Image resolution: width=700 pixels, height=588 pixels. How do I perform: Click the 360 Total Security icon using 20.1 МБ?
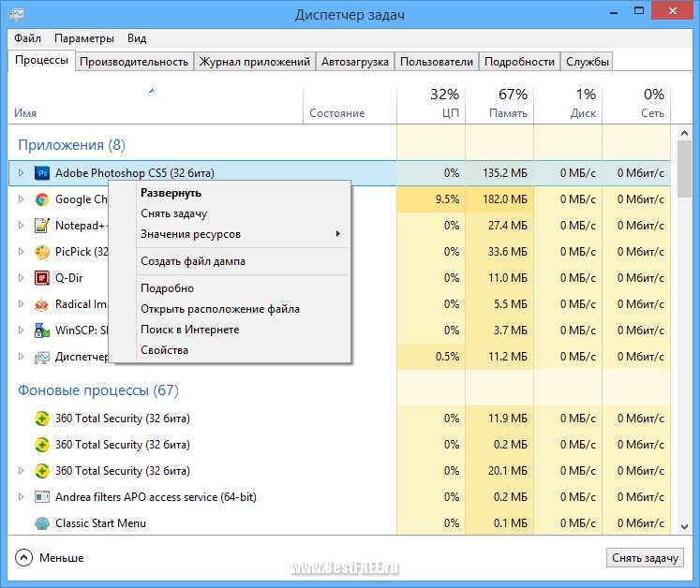click(x=42, y=471)
